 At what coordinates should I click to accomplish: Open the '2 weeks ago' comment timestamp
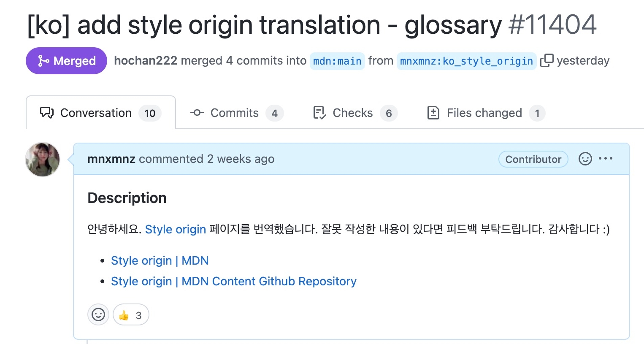pos(241,159)
